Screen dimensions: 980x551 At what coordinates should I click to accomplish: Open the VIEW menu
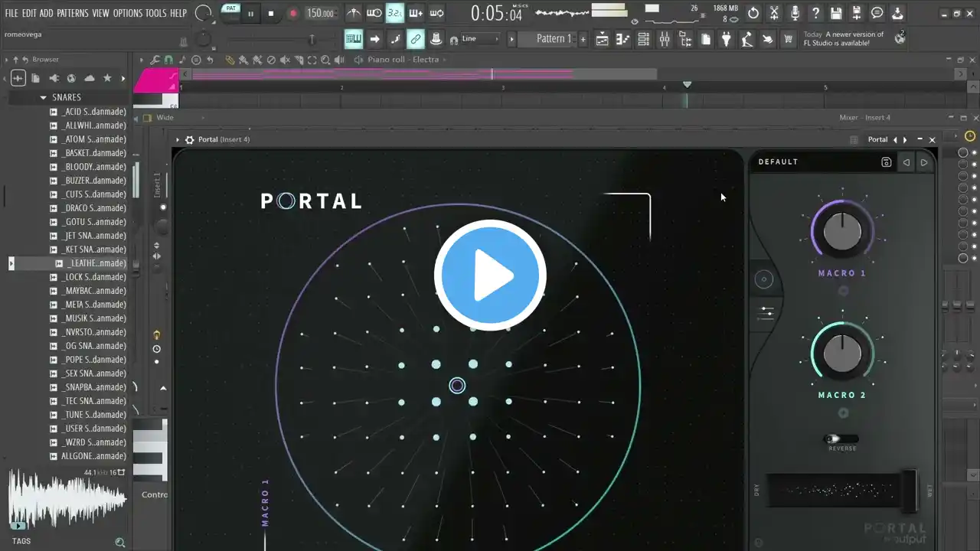click(x=100, y=13)
